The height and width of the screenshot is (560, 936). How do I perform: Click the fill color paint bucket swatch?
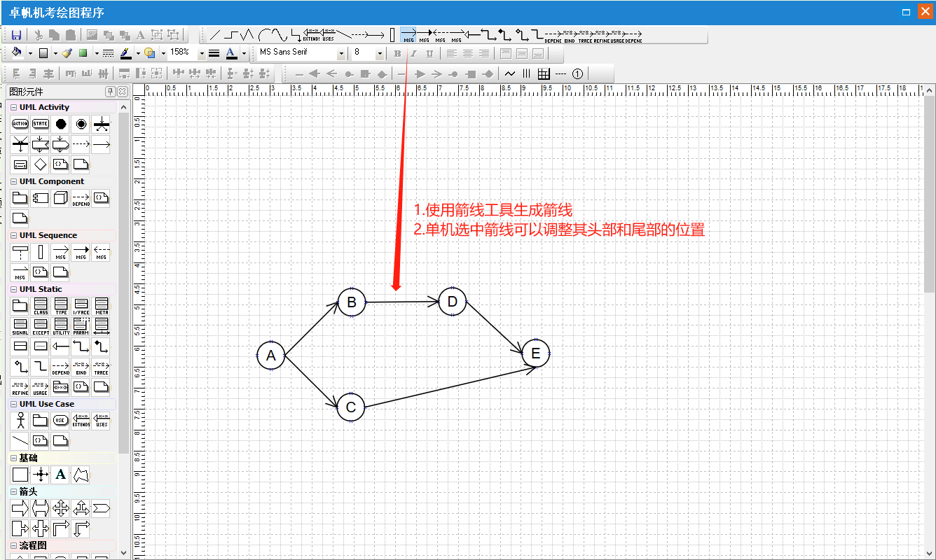18,53
